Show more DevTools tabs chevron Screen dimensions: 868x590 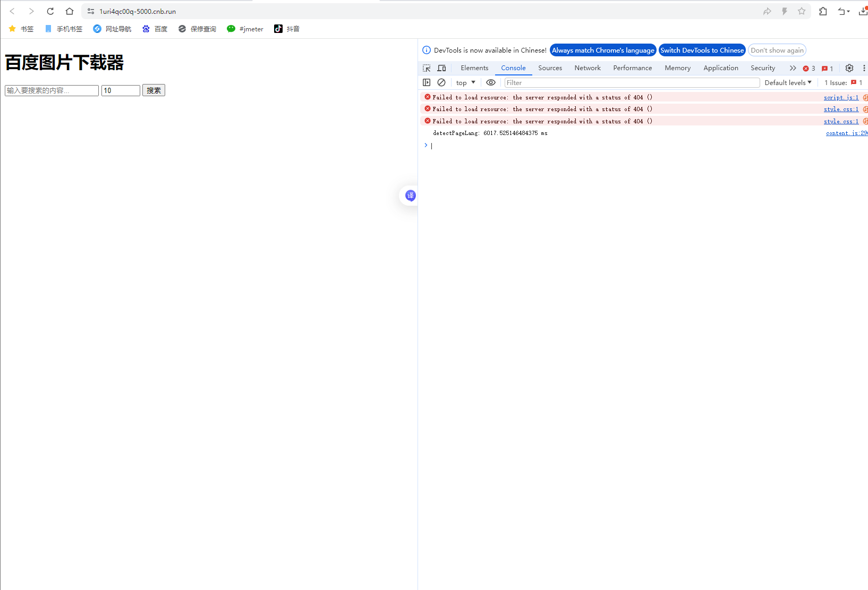tap(793, 68)
